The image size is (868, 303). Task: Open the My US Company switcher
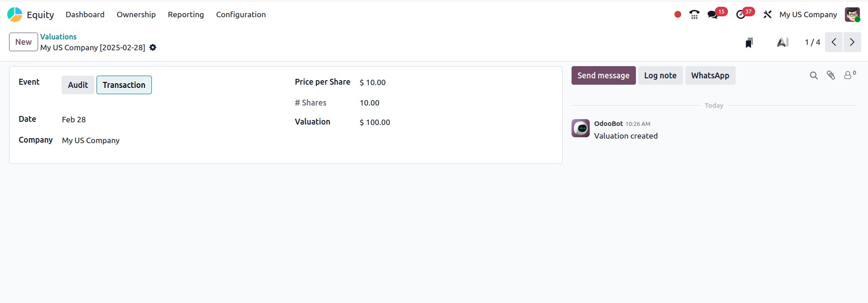click(x=808, y=14)
